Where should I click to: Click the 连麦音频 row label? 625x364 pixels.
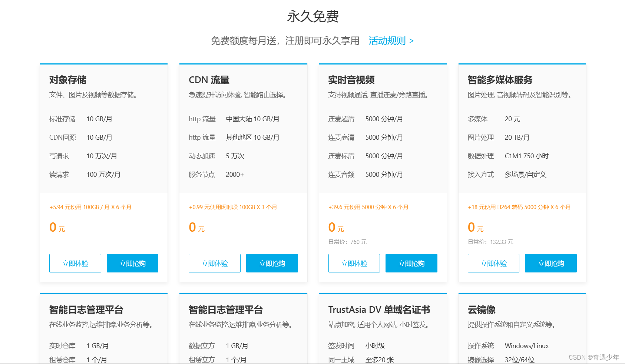click(x=341, y=175)
